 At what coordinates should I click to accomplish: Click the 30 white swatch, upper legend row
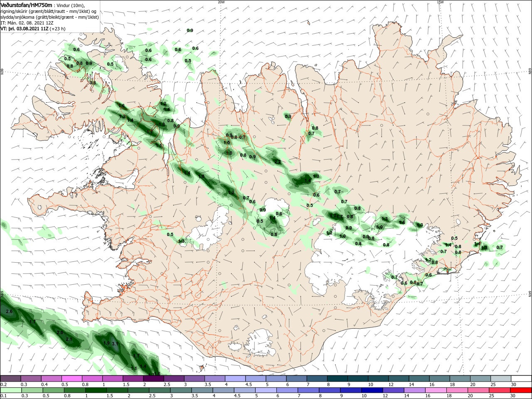tap(521, 379)
